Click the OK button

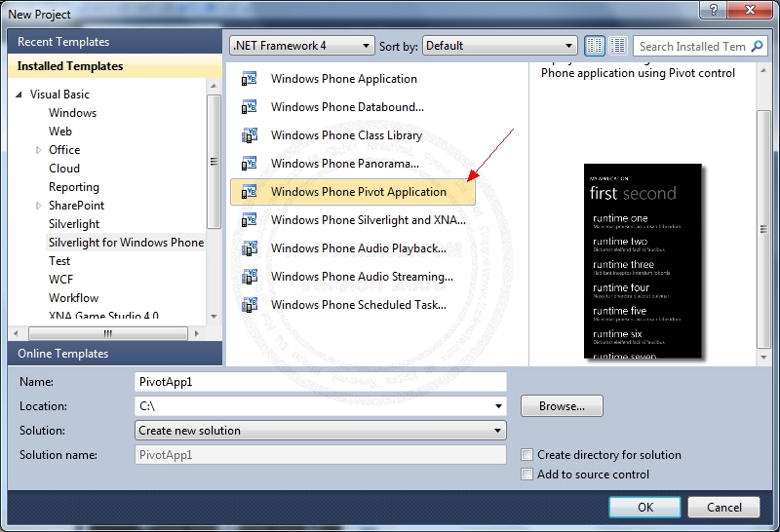point(644,507)
